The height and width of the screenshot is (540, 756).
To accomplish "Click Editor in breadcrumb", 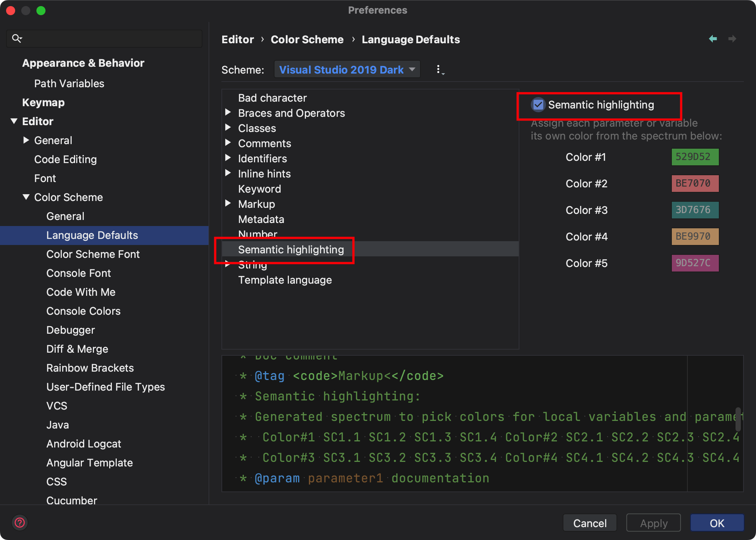I will pos(238,39).
